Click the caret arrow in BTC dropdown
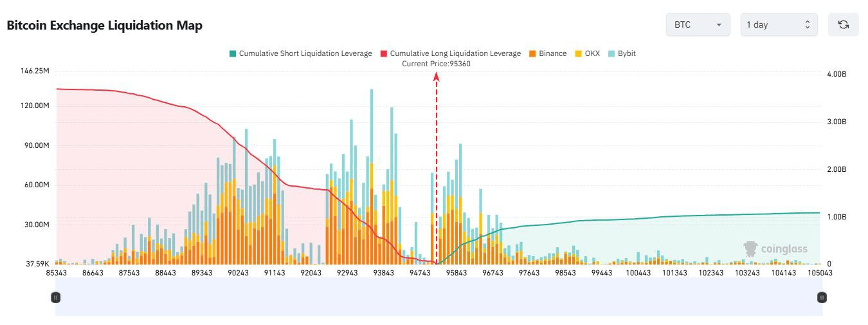868x325 pixels. pos(719,25)
